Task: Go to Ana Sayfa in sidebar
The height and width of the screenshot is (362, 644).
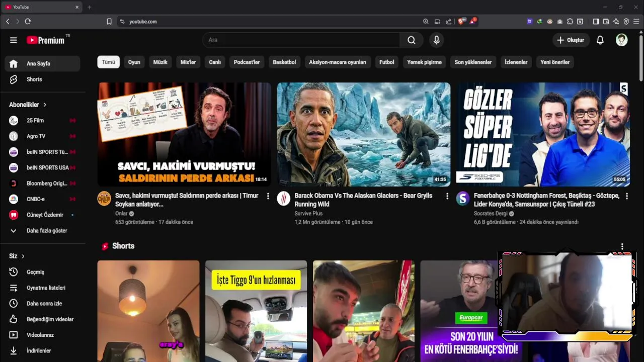Action: 42,64
